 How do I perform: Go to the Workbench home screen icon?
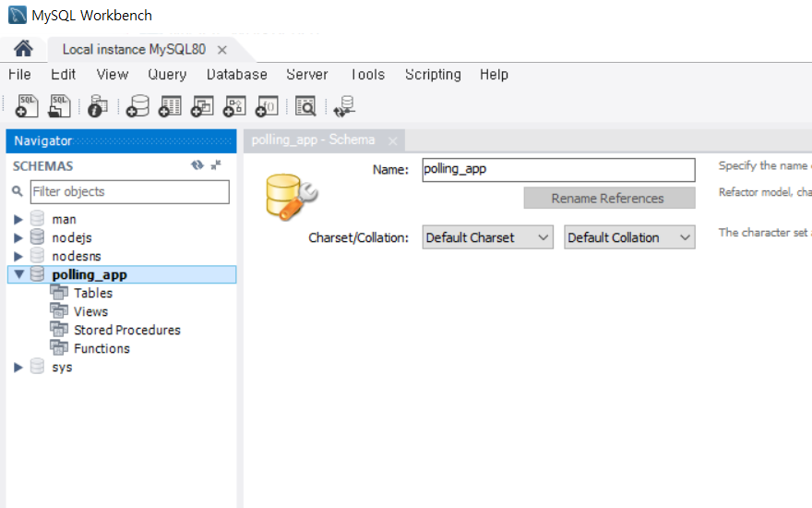pyautogui.click(x=23, y=49)
